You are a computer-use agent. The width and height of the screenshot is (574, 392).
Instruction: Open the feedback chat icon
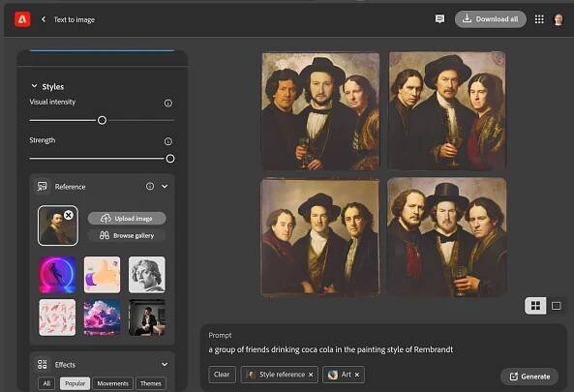[x=439, y=19]
